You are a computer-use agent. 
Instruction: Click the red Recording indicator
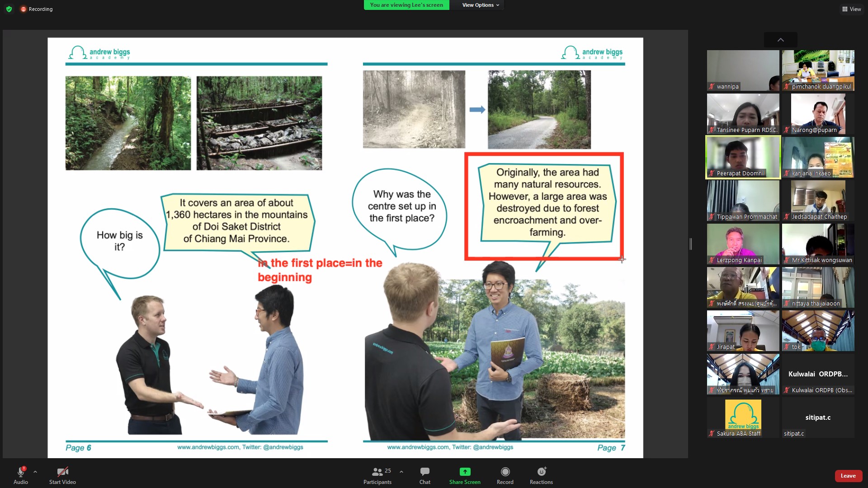[37, 9]
